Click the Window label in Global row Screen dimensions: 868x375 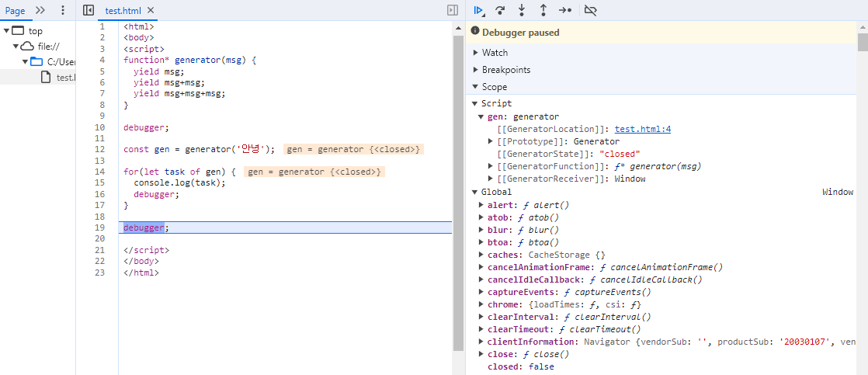click(838, 193)
